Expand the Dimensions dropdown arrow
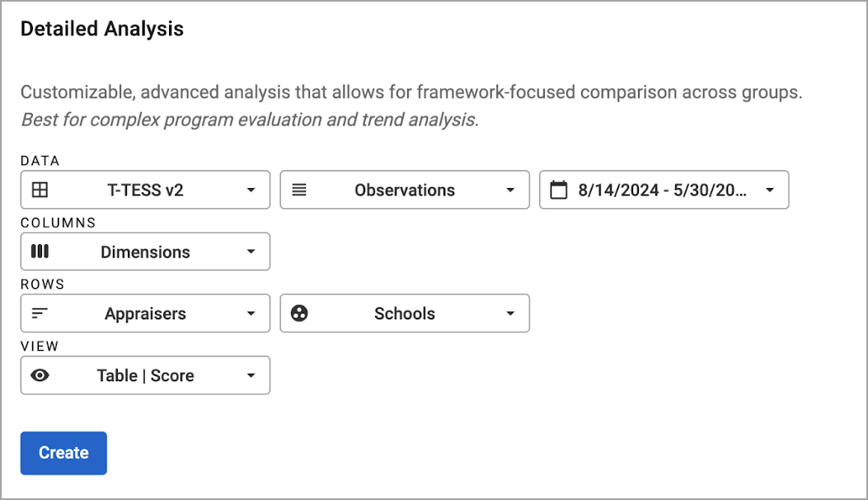Image resolution: width=868 pixels, height=500 pixels. tap(251, 252)
